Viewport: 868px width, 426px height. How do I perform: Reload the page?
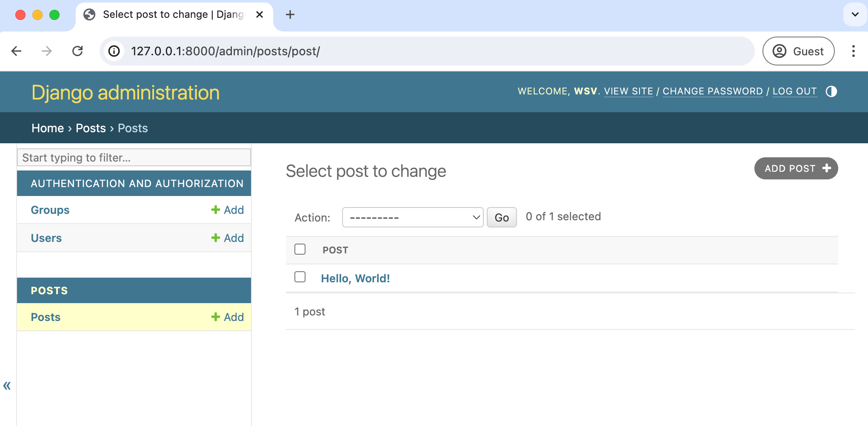coord(77,51)
